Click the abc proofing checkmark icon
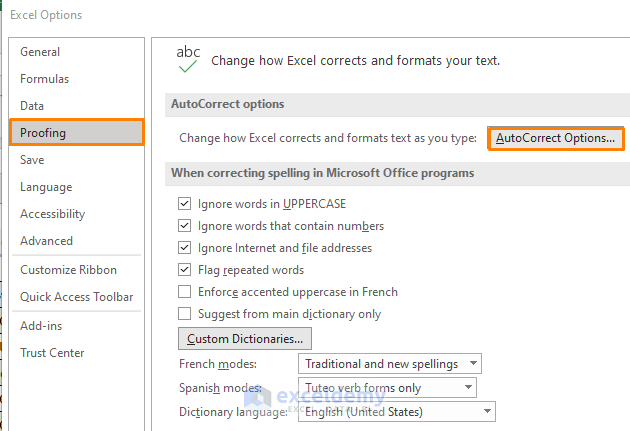 (x=187, y=59)
